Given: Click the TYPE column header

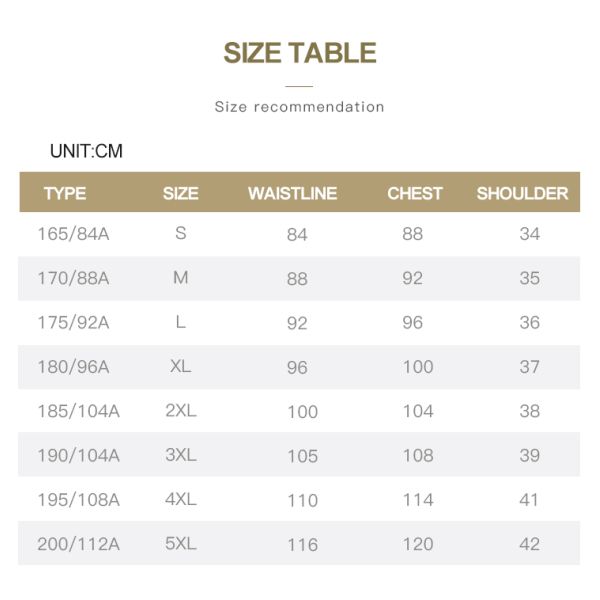Looking at the screenshot, I should pyautogui.click(x=65, y=194).
